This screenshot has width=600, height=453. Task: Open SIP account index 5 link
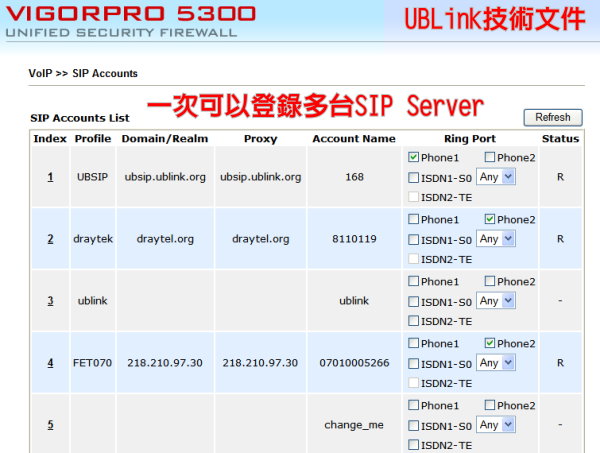(x=50, y=425)
